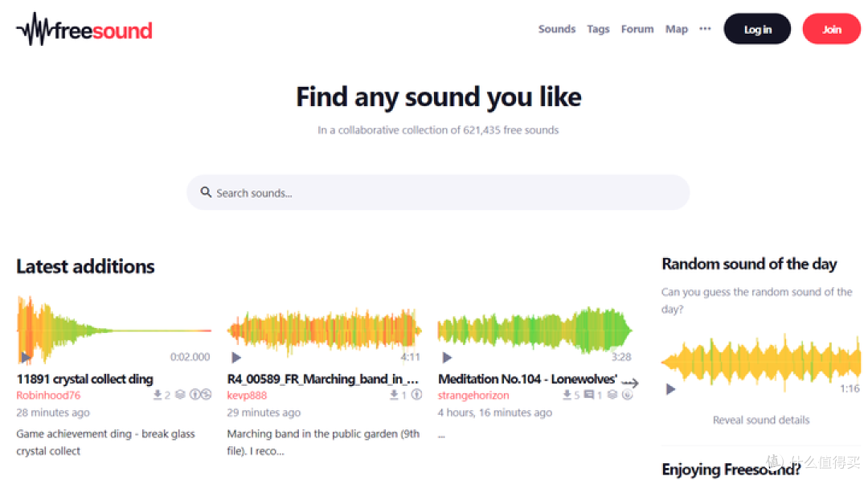
Task: Go to the Tags page
Action: pos(598,29)
